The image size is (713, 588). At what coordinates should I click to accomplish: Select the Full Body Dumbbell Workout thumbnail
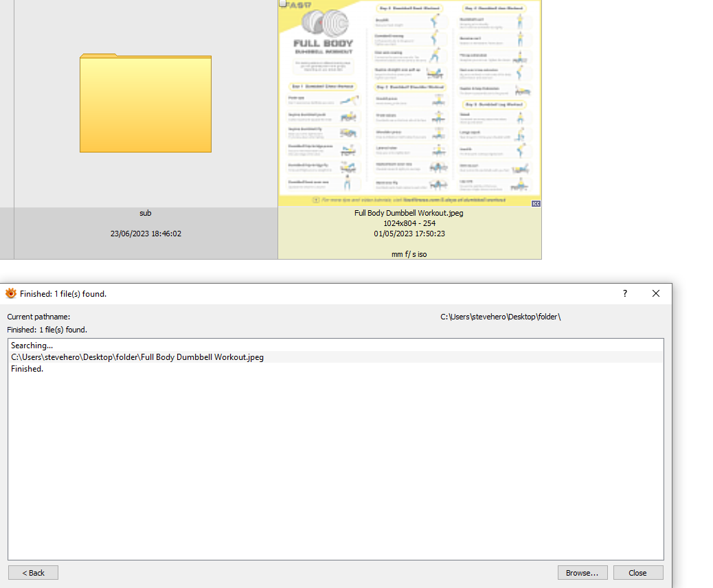[409, 103]
